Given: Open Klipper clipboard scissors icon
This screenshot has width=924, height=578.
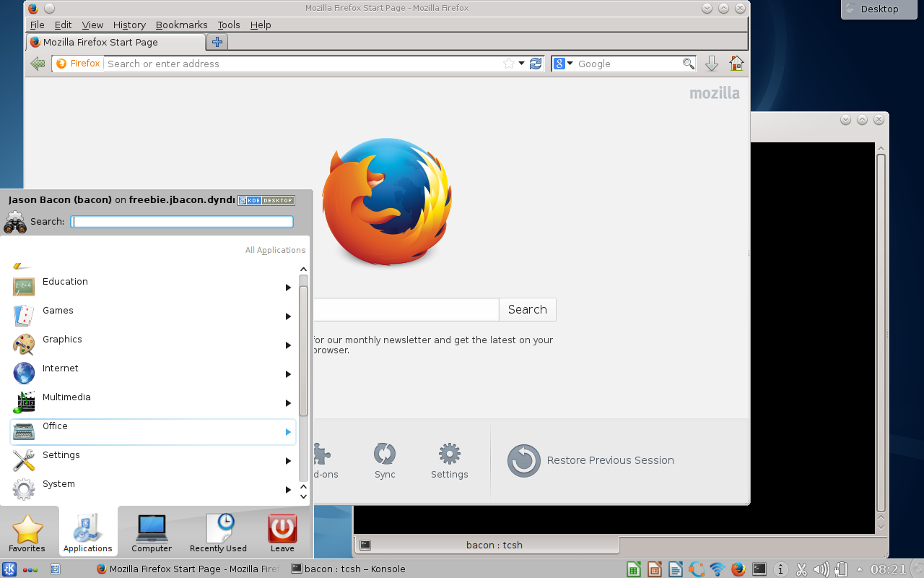Looking at the screenshot, I should [x=801, y=569].
